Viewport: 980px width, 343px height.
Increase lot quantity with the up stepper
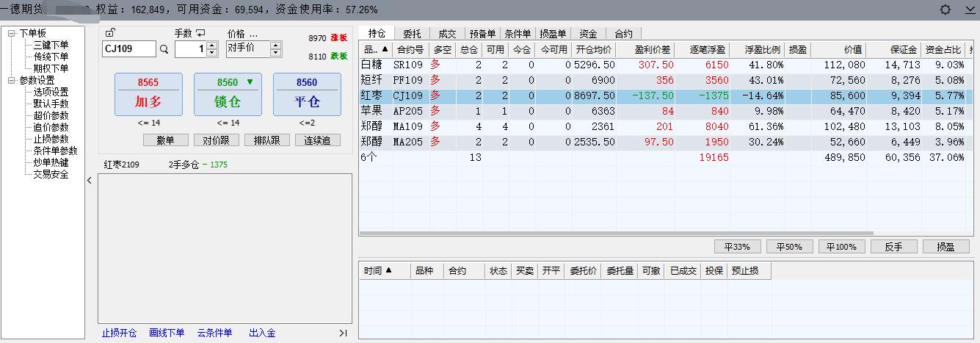coord(212,46)
